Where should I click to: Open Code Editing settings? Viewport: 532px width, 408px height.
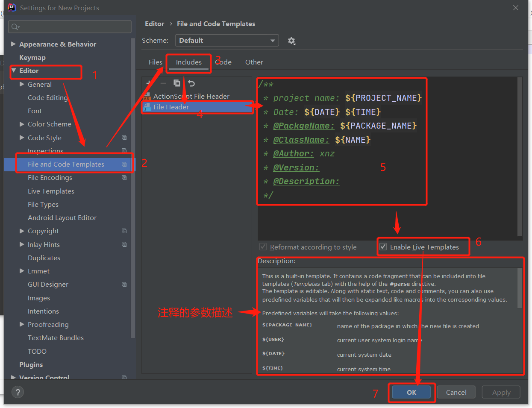(x=47, y=97)
